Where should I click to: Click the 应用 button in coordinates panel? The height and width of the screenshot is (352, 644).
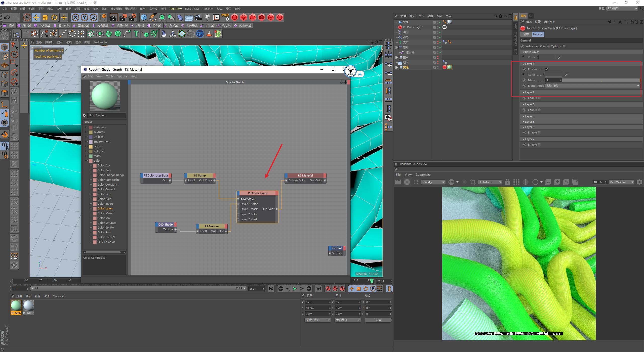click(378, 320)
